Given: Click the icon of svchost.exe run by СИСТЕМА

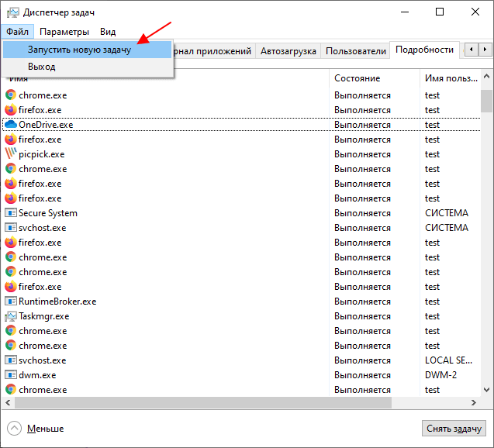Looking at the screenshot, I should 11,228.
